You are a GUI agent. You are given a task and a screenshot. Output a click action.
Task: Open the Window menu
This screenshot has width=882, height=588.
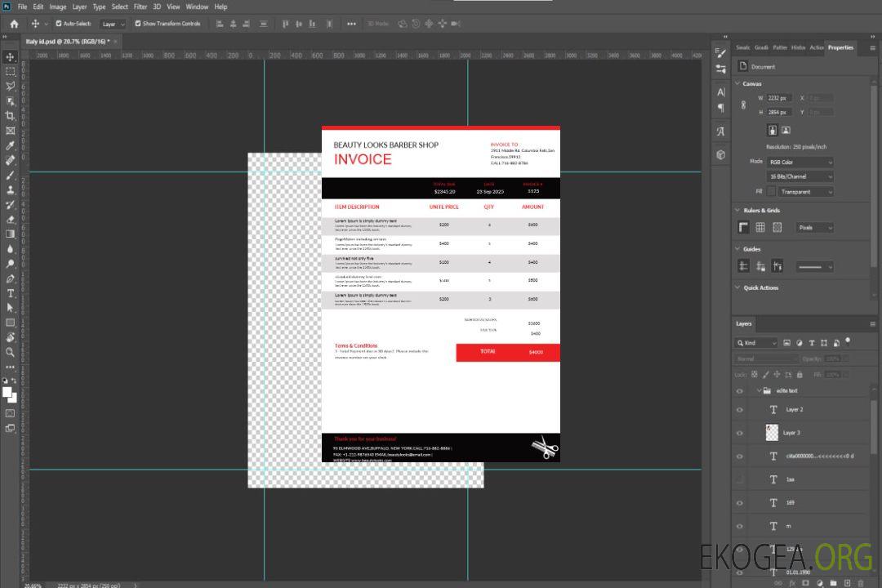pyautogui.click(x=197, y=7)
